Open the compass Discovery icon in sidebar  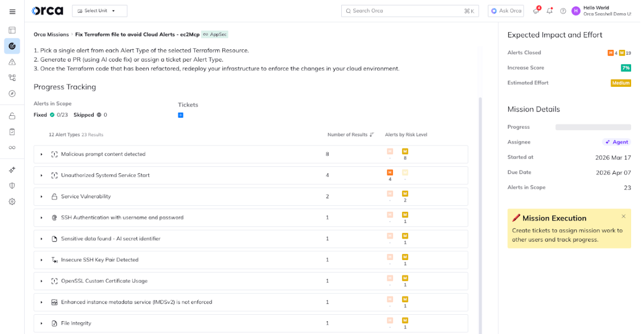tap(12, 94)
